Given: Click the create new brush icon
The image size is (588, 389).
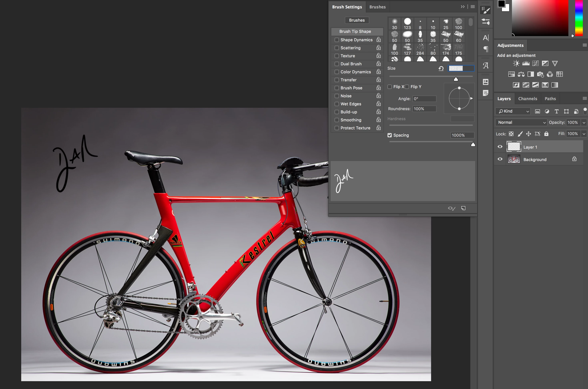Looking at the screenshot, I should click(x=463, y=208).
